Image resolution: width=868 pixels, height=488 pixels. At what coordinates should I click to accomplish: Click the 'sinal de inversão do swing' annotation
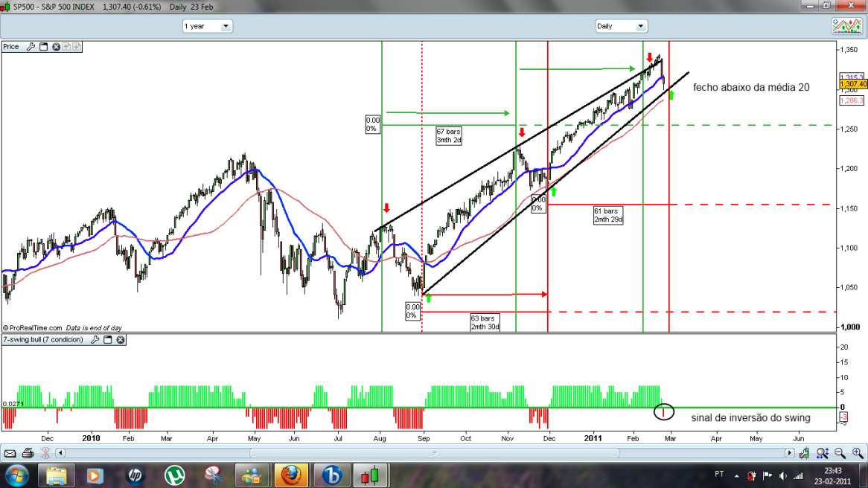point(750,418)
